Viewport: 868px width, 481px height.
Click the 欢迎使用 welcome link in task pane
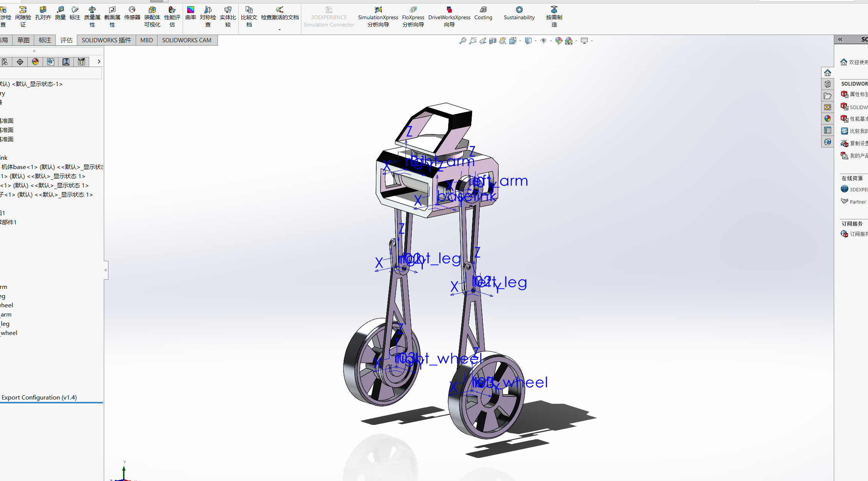(854, 62)
